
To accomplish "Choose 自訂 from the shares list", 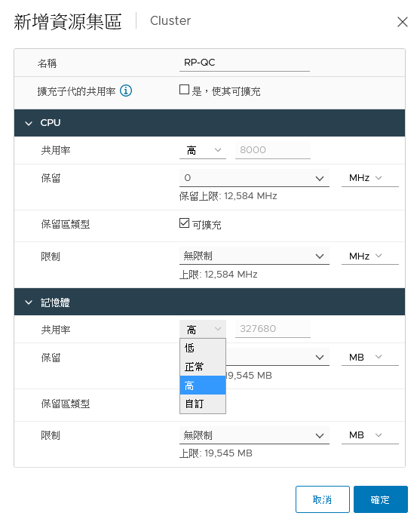I will coord(203,404).
